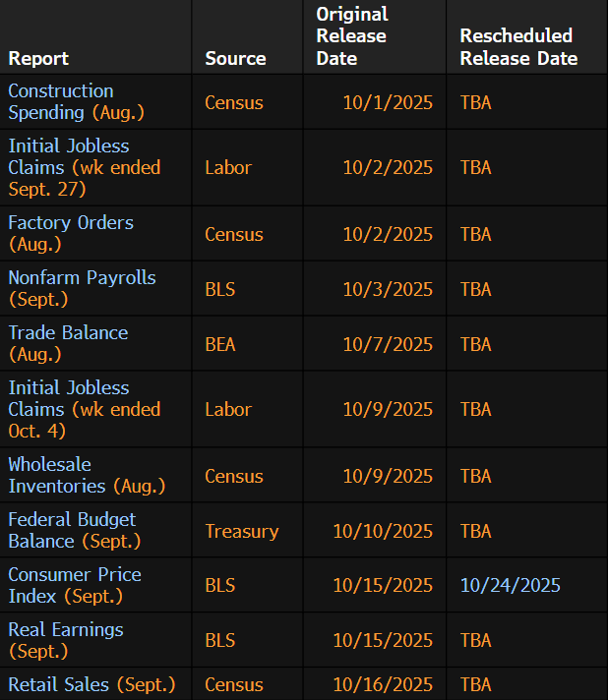Viewport: 608px width, 700px height.
Task: Click the Report column header
Action: tap(38, 58)
